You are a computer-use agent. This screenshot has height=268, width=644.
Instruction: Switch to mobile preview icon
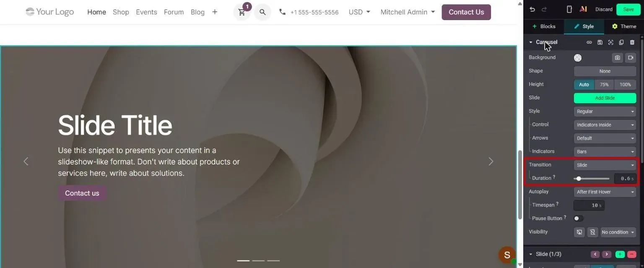(569, 9)
